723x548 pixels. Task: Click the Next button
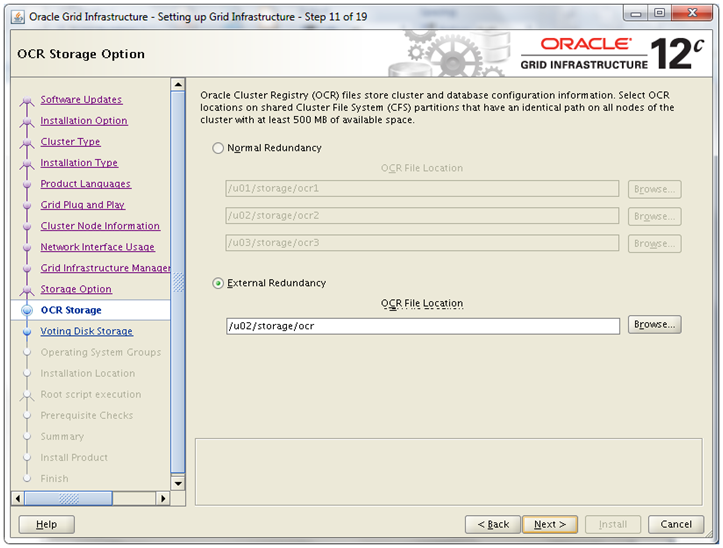(550, 524)
